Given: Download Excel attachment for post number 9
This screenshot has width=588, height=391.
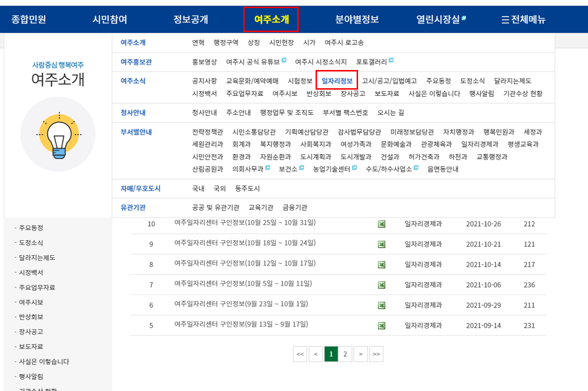Looking at the screenshot, I should (x=381, y=244).
